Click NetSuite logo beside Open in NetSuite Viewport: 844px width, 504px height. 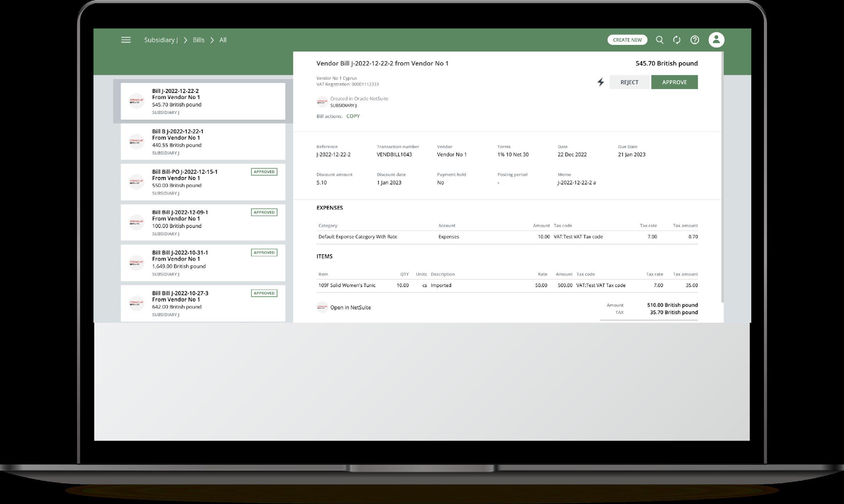pos(322,307)
